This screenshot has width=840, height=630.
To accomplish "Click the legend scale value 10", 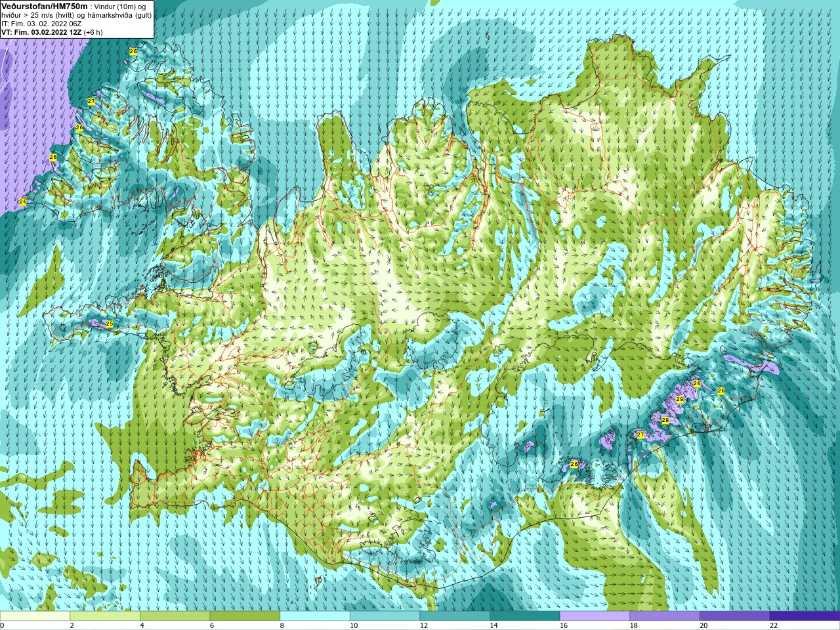I will point(354,625).
